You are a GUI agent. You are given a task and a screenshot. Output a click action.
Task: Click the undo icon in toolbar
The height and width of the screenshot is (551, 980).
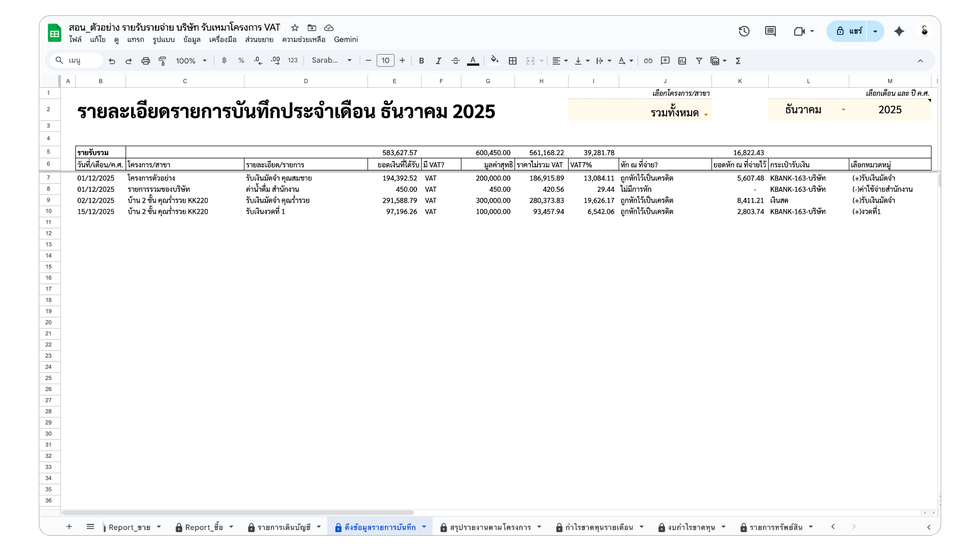point(112,61)
